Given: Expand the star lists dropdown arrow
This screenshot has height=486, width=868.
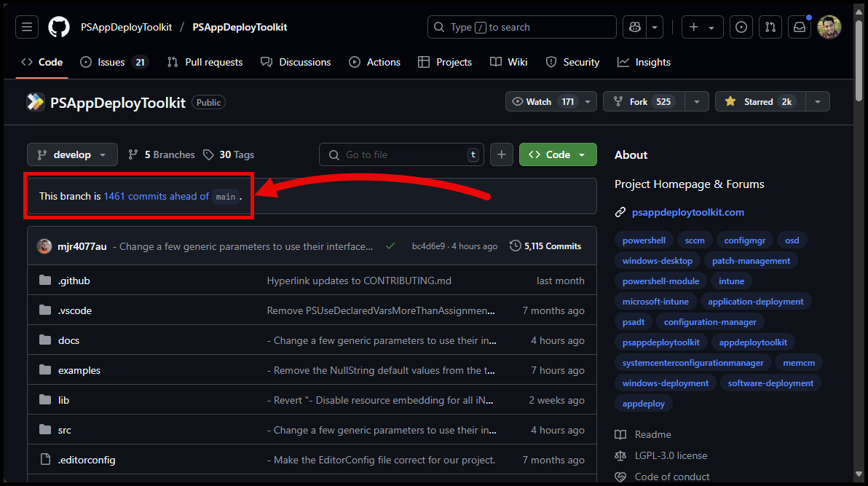Looking at the screenshot, I should coord(818,102).
